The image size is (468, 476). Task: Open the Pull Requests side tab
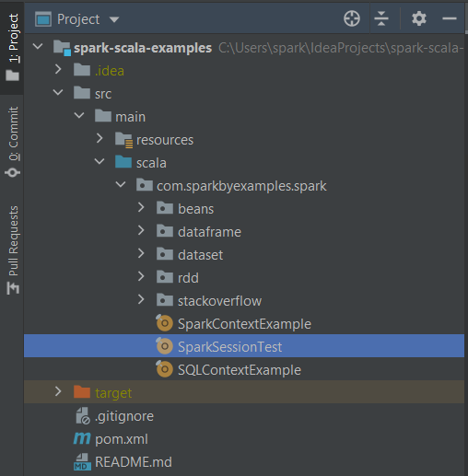[x=12, y=250]
